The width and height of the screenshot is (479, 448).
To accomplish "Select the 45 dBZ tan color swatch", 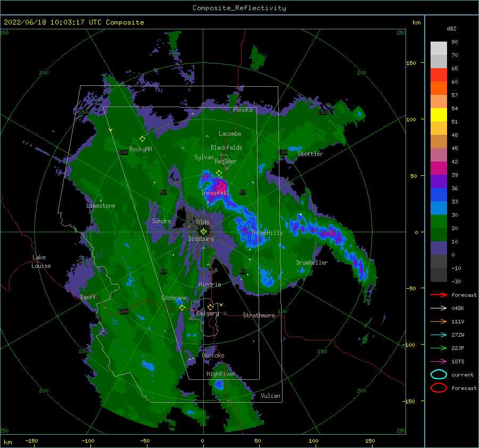I will 439,142.
